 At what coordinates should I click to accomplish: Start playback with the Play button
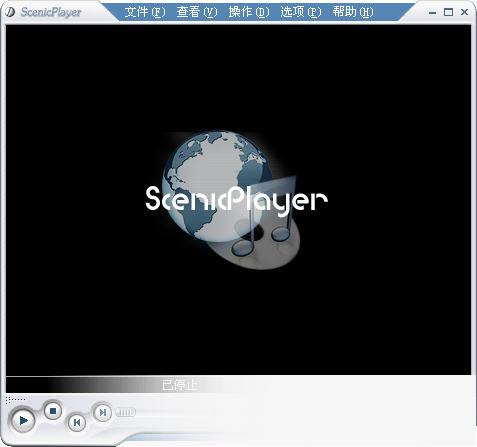pos(23,420)
